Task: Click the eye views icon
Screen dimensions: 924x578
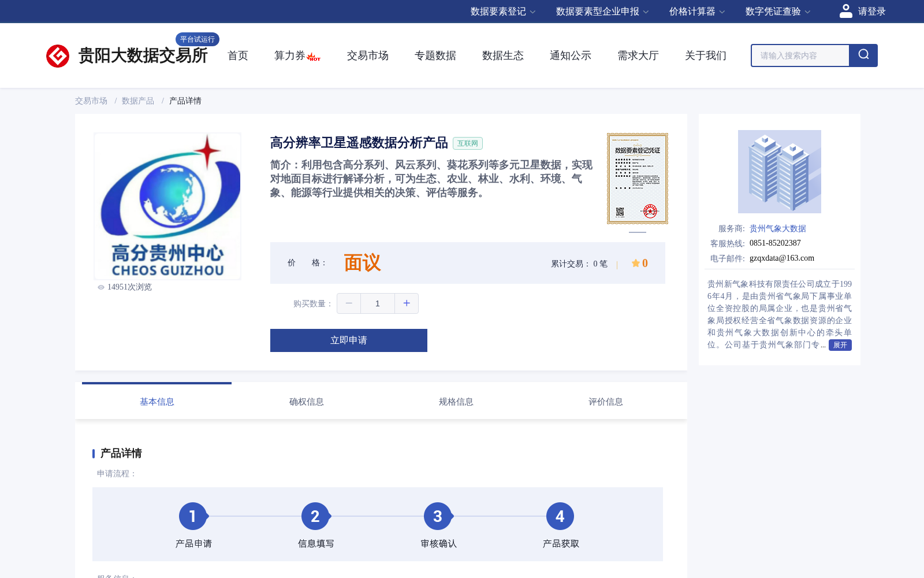Action: tap(101, 287)
